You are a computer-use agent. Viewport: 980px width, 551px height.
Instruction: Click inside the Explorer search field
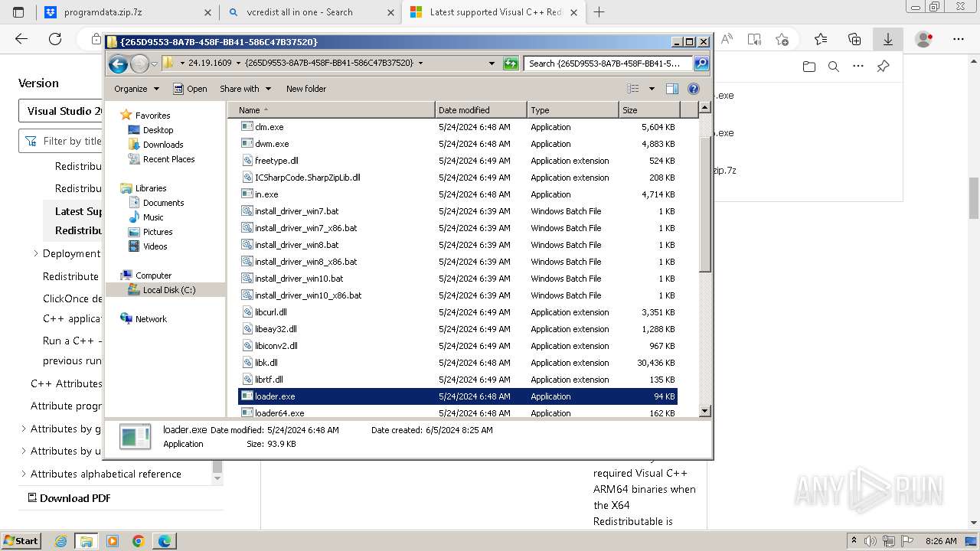[x=609, y=64]
